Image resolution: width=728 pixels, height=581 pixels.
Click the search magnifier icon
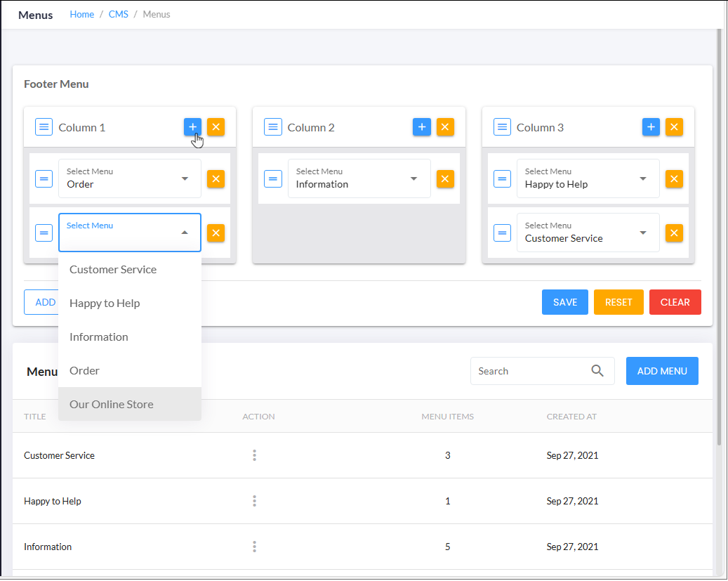[x=597, y=371]
